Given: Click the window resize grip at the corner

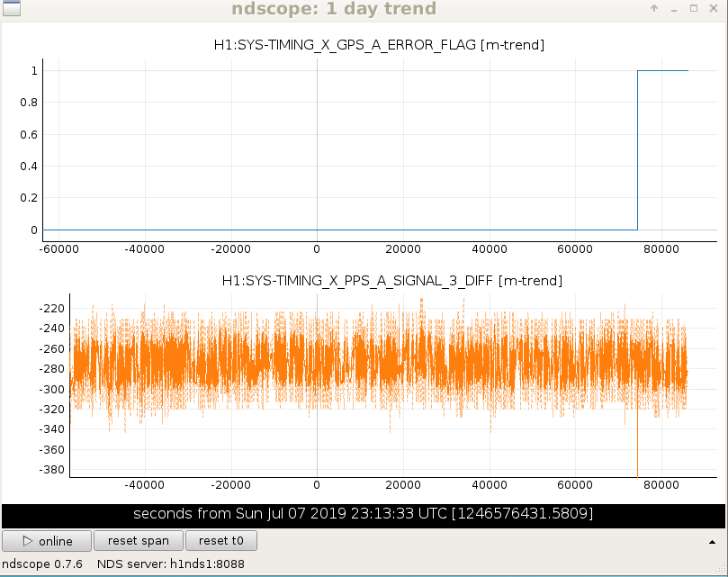Looking at the screenshot, I should coord(721,568).
